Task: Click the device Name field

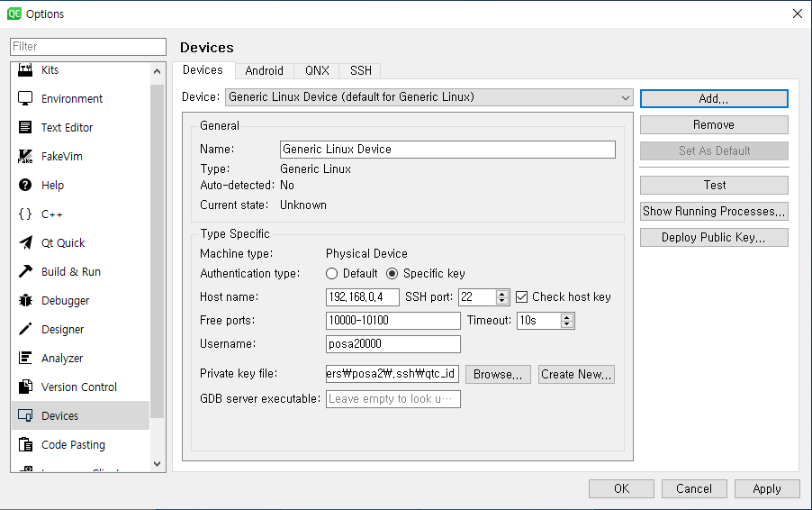Action: pos(447,150)
